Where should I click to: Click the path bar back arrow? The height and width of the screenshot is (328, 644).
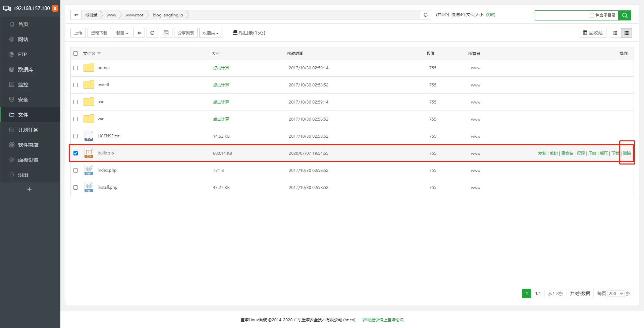pos(76,15)
